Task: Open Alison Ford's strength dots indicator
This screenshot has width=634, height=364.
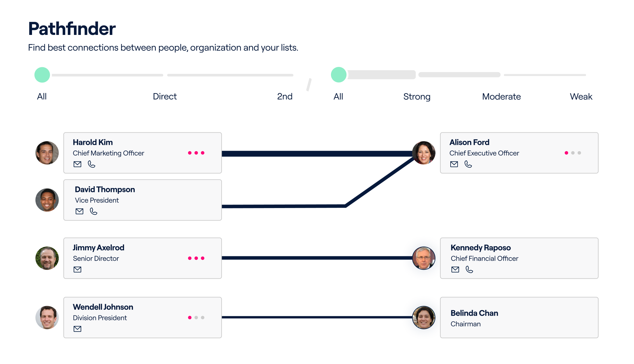Action: tap(573, 153)
